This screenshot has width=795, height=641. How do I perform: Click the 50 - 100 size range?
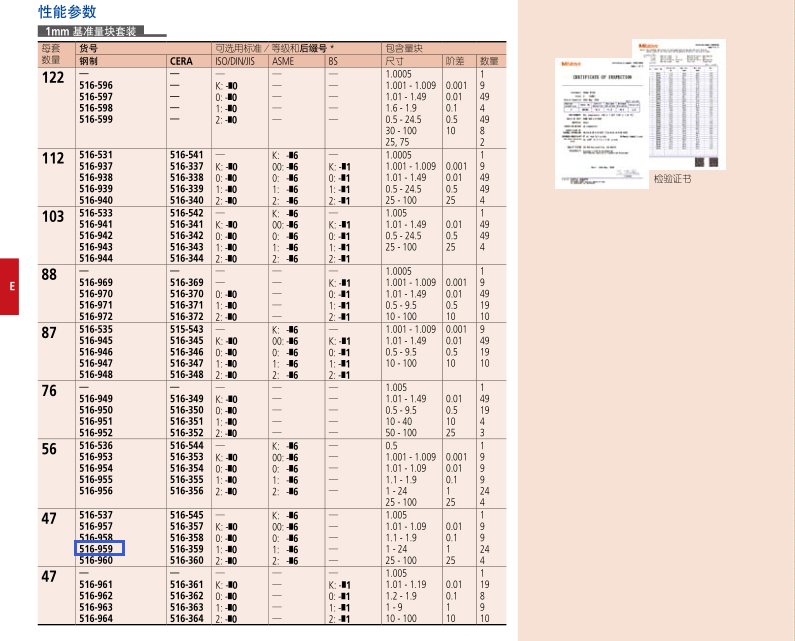(401, 433)
